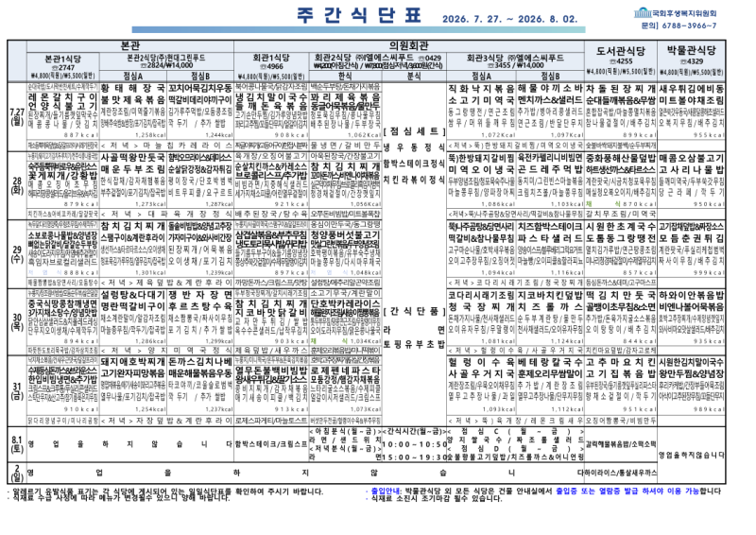
Task: Click the 28 (화) date cell
Action: point(17,185)
